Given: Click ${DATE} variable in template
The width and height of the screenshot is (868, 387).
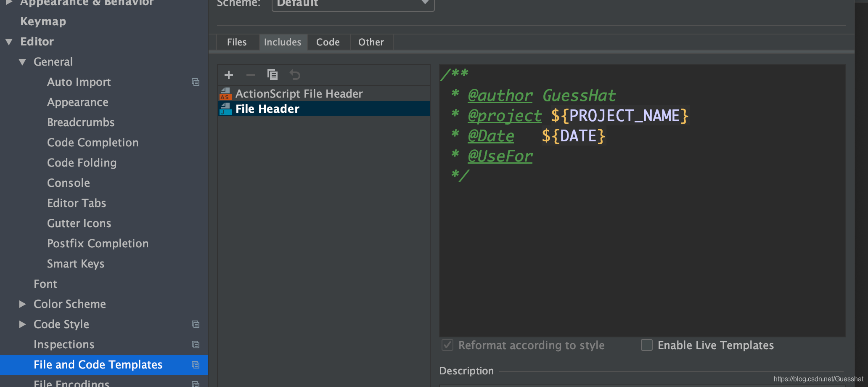Looking at the screenshot, I should pos(573,136).
